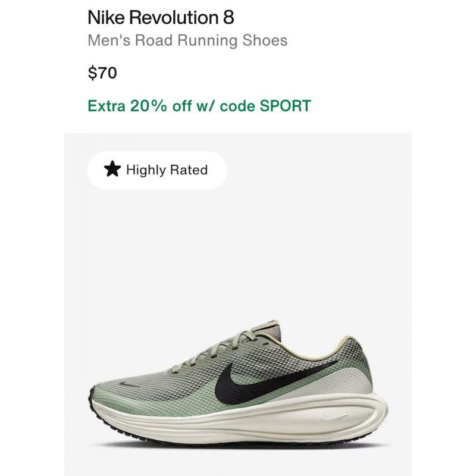The image size is (476, 476).
Task: Click the Men's Road Running Shoes subtitle
Action: click(x=187, y=40)
